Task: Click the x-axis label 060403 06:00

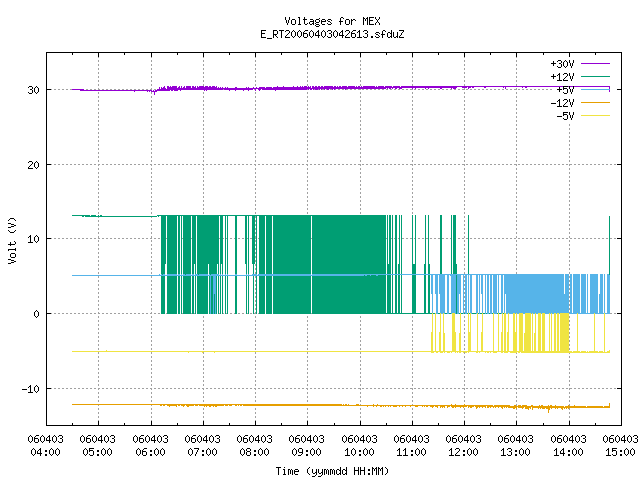Action: (151, 446)
